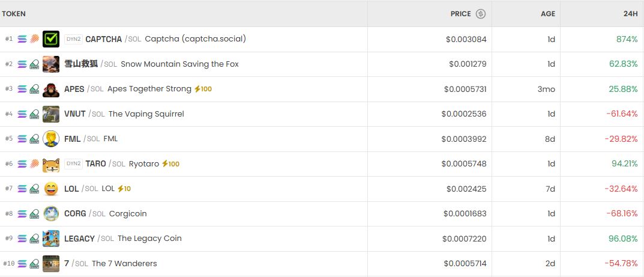
Task: Toggle the price currency icon in header
Action: pyautogui.click(x=480, y=14)
